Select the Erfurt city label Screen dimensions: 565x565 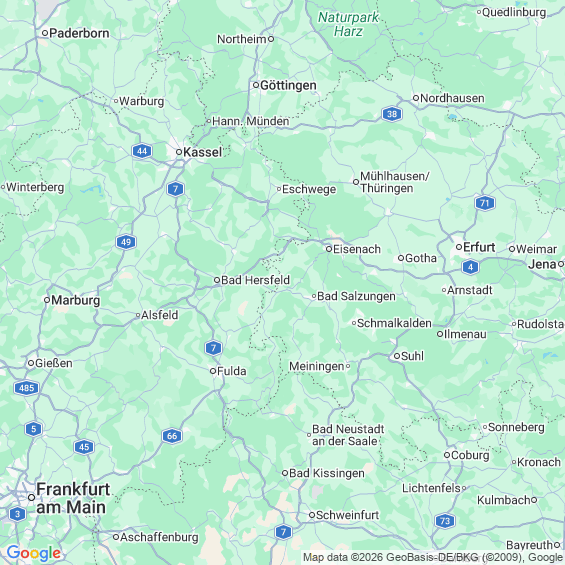(x=479, y=247)
